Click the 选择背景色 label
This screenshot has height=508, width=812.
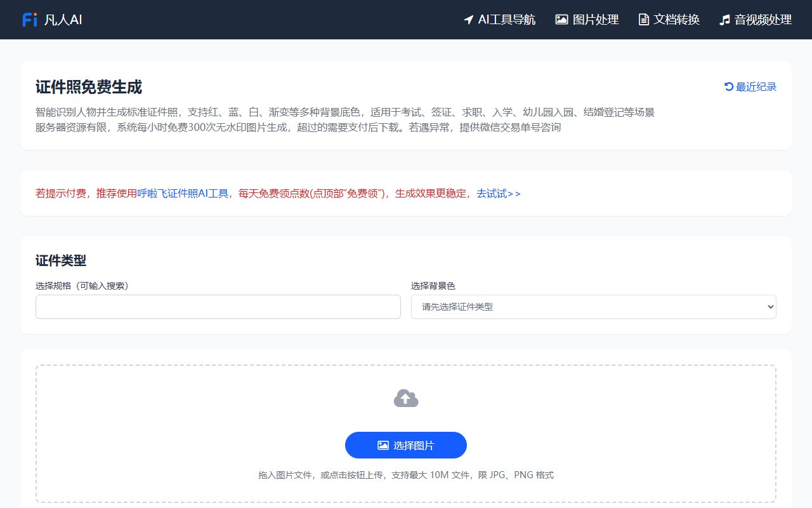point(433,286)
